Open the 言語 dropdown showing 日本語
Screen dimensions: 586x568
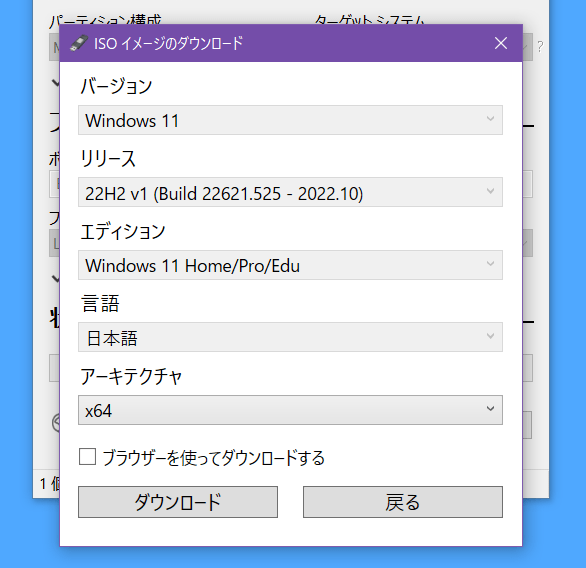290,337
